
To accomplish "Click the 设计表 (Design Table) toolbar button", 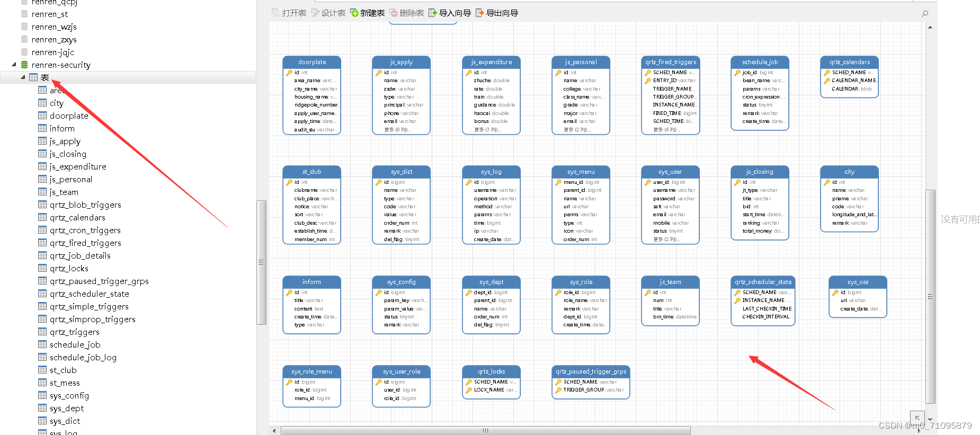I will coord(328,13).
